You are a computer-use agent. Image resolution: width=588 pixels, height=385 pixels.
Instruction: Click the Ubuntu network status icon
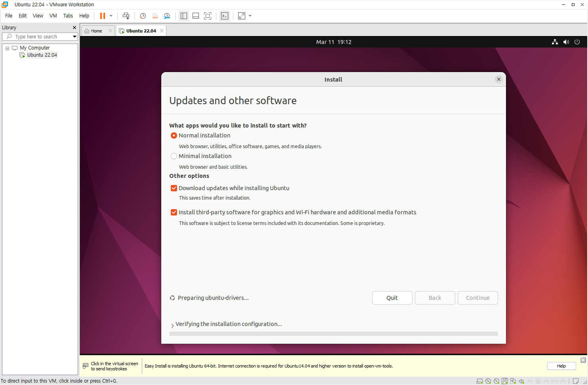point(555,42)
